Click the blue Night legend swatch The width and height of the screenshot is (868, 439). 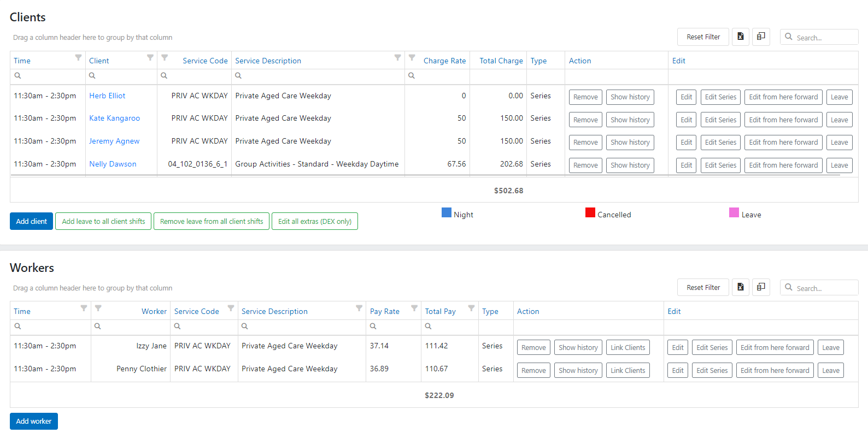pos(447,212)
